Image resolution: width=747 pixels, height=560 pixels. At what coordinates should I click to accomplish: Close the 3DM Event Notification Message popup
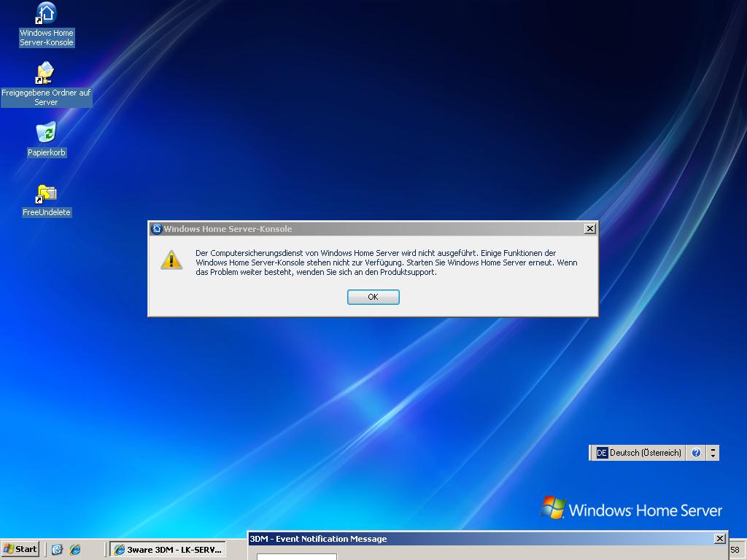click(720, 539)
